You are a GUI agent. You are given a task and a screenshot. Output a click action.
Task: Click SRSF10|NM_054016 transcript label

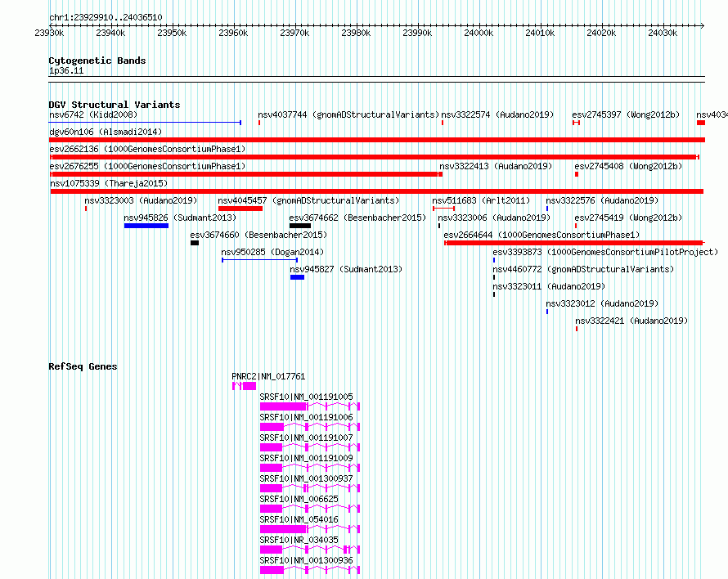[x=299, y=519]
